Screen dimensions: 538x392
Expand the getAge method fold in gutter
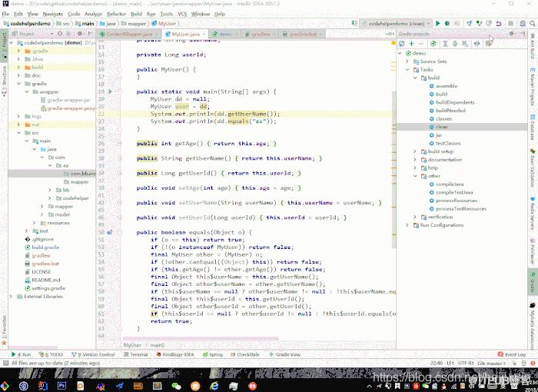[x=120, y=144]
